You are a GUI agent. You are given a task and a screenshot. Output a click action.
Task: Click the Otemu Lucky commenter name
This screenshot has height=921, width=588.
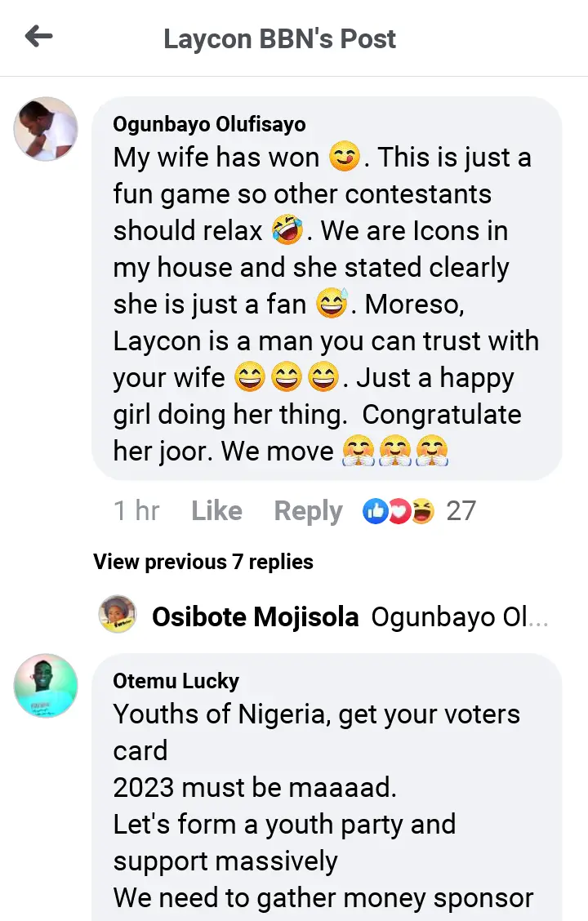coord(176,681)
